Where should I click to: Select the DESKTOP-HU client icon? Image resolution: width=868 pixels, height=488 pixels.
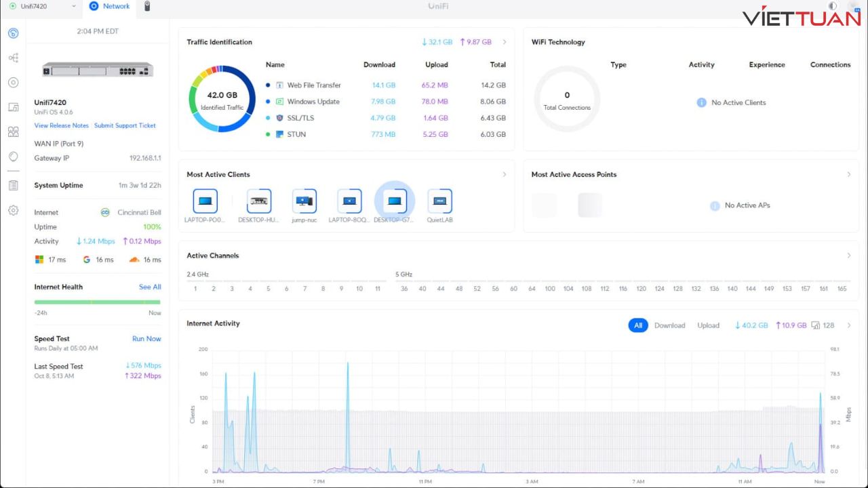click(258, 201)
